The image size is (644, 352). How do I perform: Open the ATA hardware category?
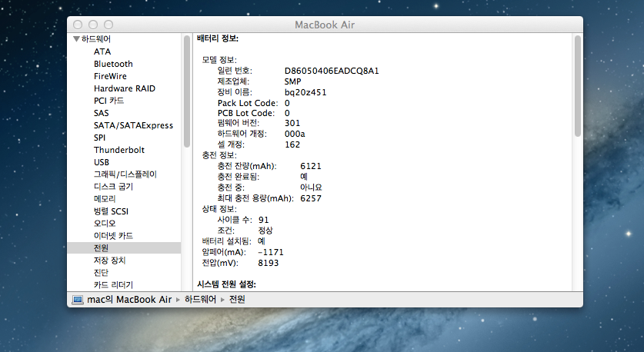[x=102, y=51]
